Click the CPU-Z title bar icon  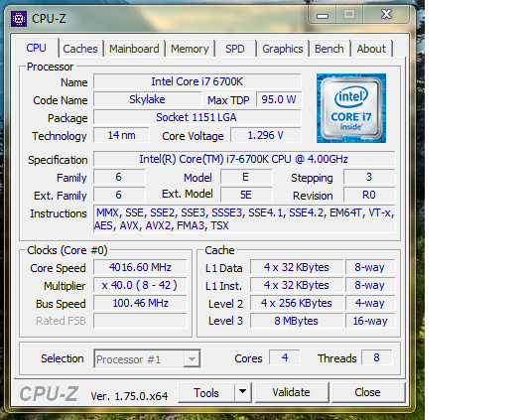19,19
